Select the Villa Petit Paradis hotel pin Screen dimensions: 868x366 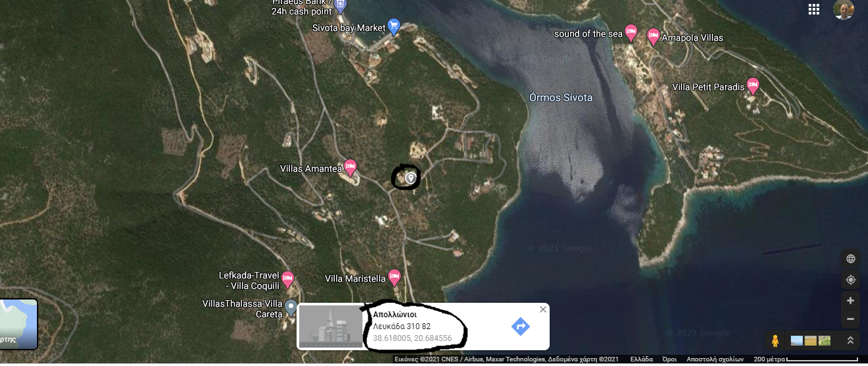753,86
